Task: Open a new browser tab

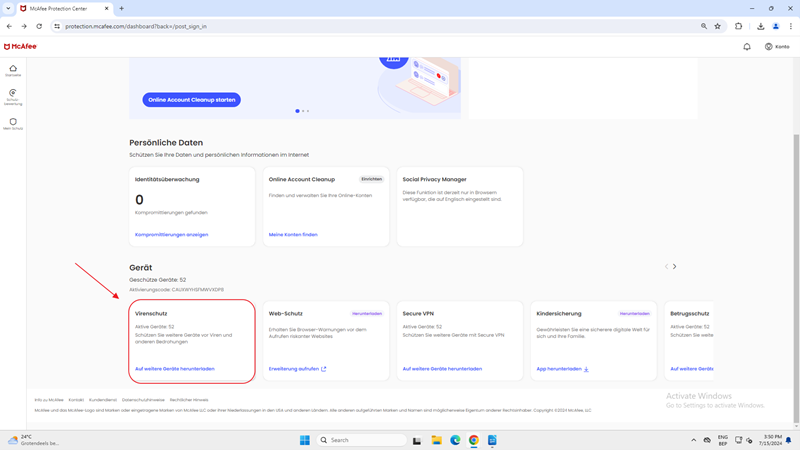Action: (x=121, y=9)
